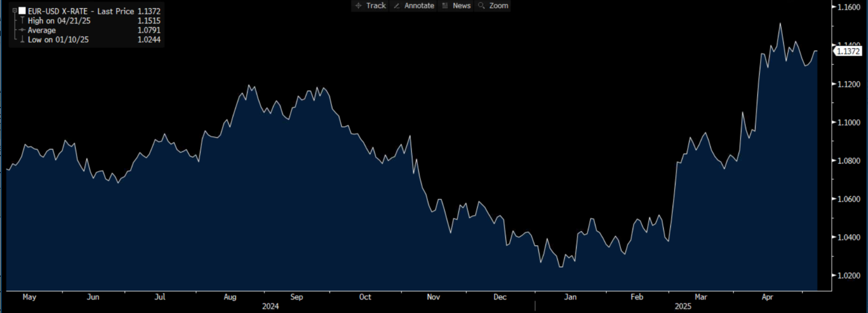868x313 pixels.
Task: Click the Dec label on time axis
Action: pos(500,297)
